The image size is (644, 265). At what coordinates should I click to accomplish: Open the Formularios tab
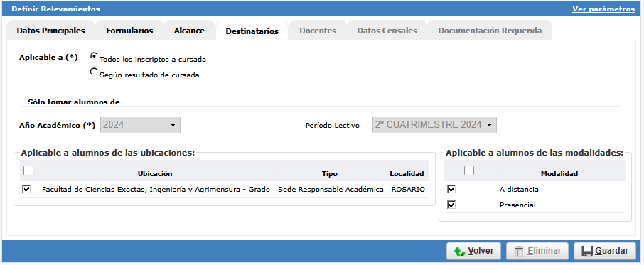pos(129,31)
